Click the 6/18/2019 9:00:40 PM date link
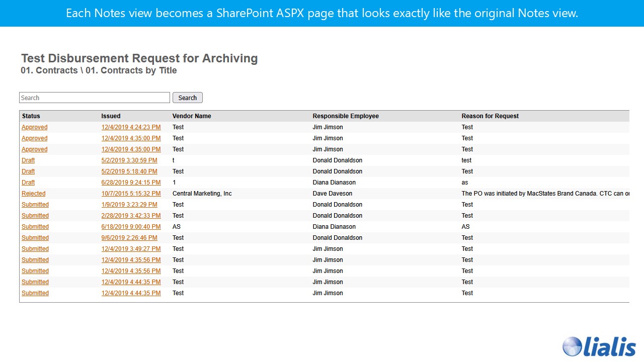The width and height of the screenshot is (644, 362). click(131, 227)
